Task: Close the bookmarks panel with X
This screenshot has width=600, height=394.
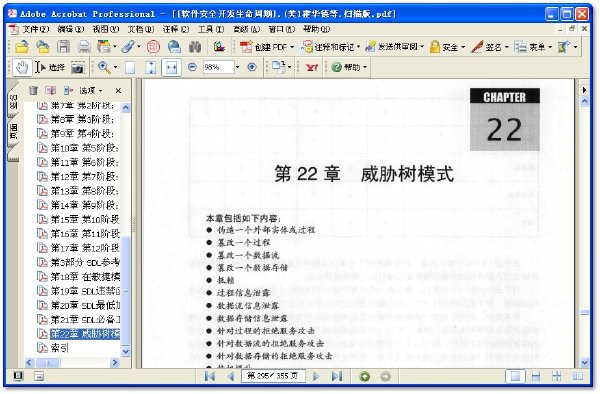Action: click(x=118, y=91)
